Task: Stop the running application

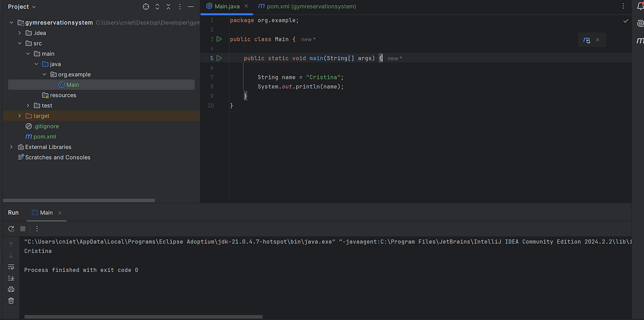Action: [22, 229]
